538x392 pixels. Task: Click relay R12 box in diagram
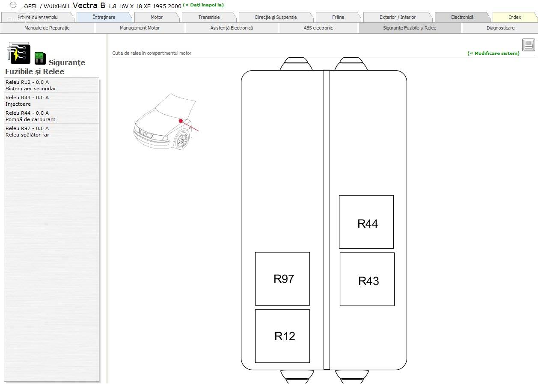point(282,336)
